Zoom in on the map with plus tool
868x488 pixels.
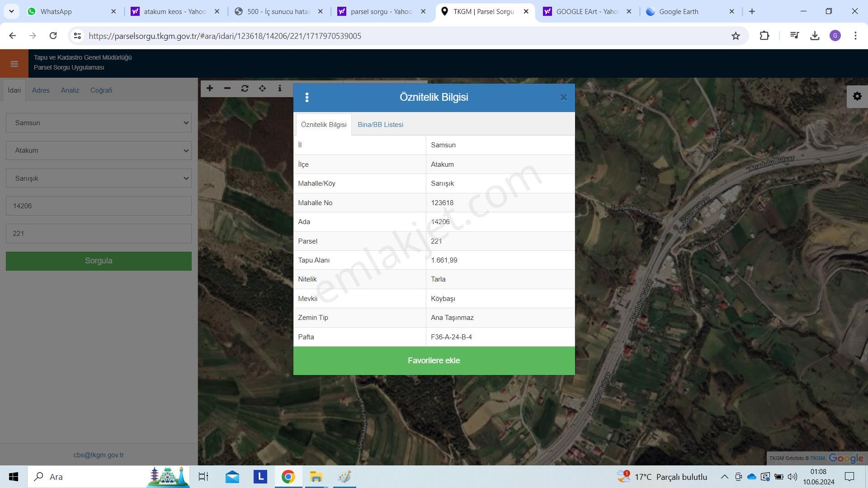pyautogui.click(x=209, y=89)
